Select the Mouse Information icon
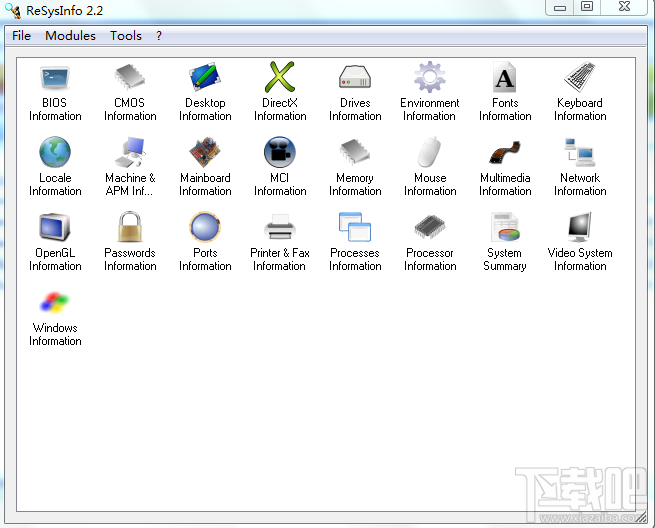This screenshot has width=655, height=528. [x=430, y=152]
